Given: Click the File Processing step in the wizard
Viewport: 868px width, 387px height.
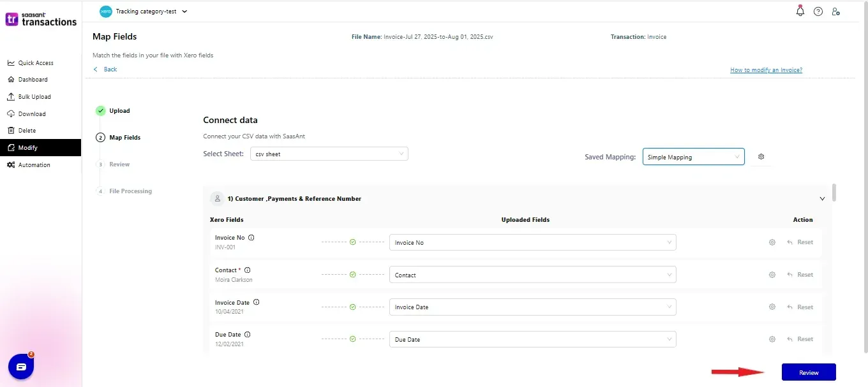Looking at the screenshot, I should (x=124, y=191).
